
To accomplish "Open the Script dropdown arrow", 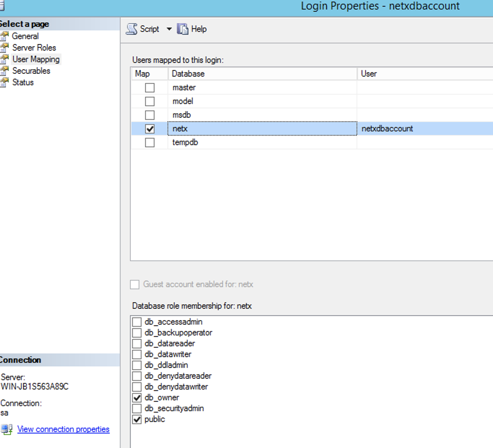I will click(x=169, y=29).
